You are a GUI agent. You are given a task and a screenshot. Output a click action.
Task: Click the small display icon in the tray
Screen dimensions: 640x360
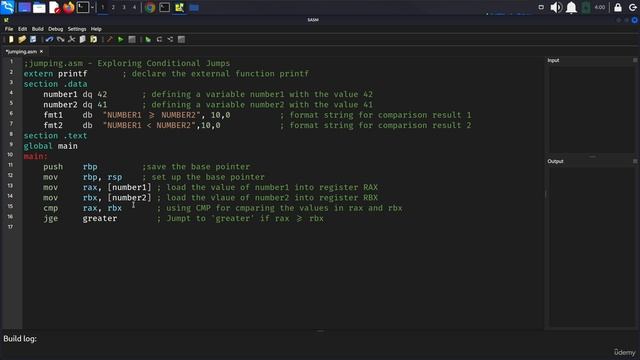click(x=541, y=7)
